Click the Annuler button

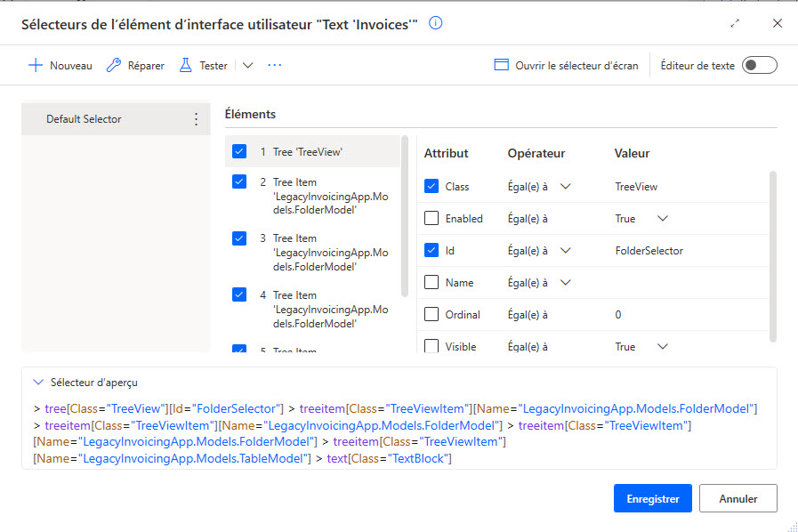[738, 499]
